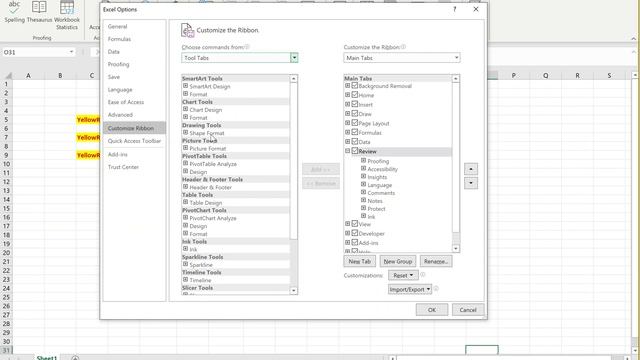The image size is (640, 360).
Task: Open the Name Box dropdown arrow
Action: 71,52
